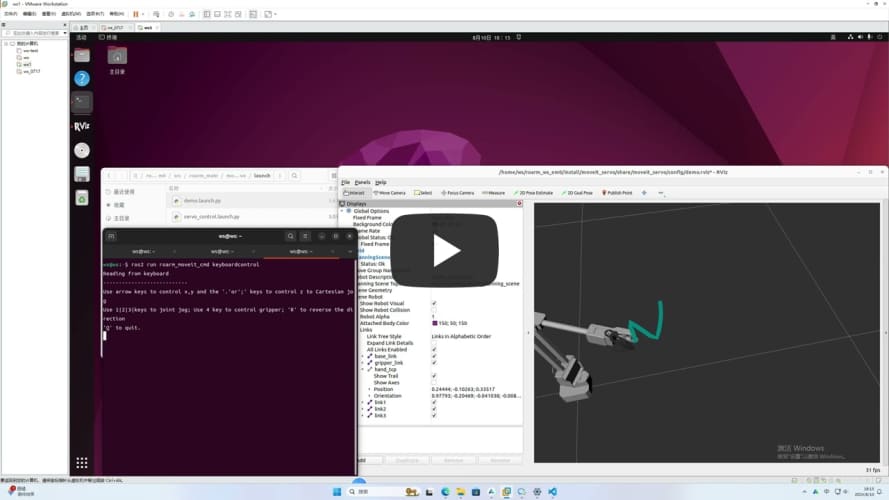Click the plus icon in RViz toolbar
889x500 pixels.
644,193
